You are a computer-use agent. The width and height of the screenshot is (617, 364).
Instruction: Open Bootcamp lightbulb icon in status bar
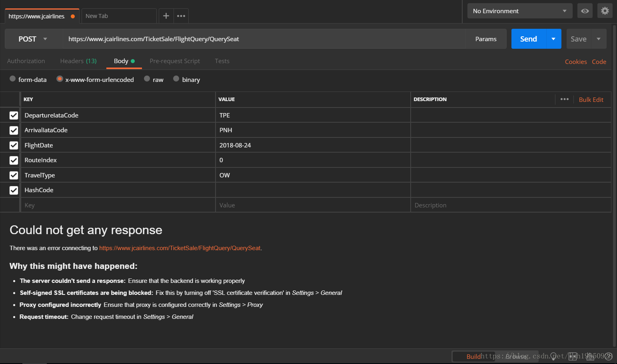coord(554,356)
